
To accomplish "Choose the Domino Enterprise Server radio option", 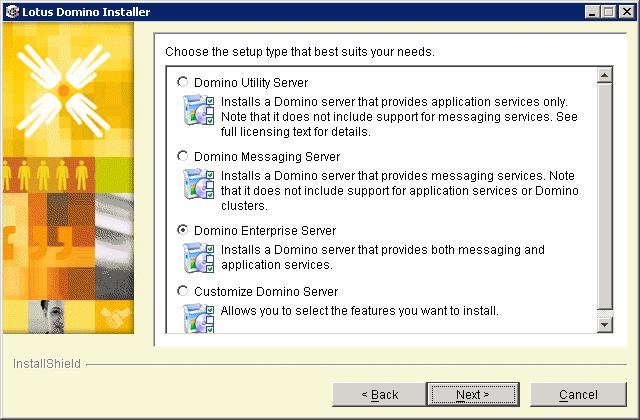I will point(182,230).
